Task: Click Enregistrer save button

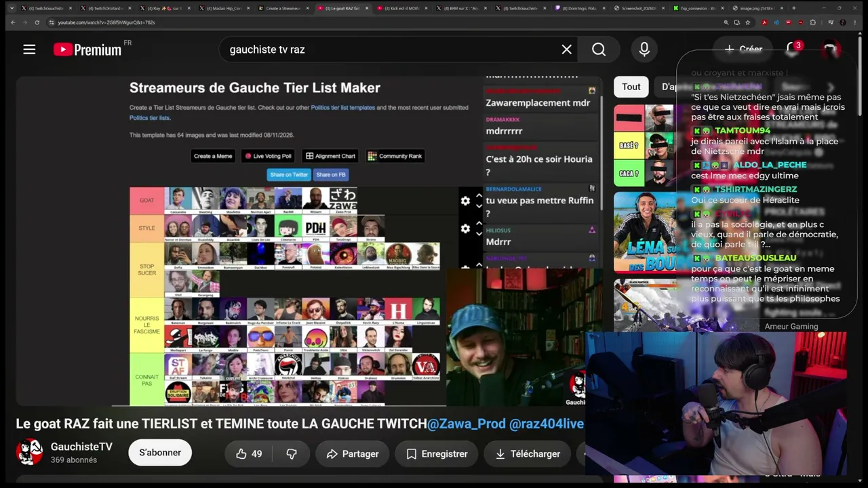Action: (x=437, y=454)
